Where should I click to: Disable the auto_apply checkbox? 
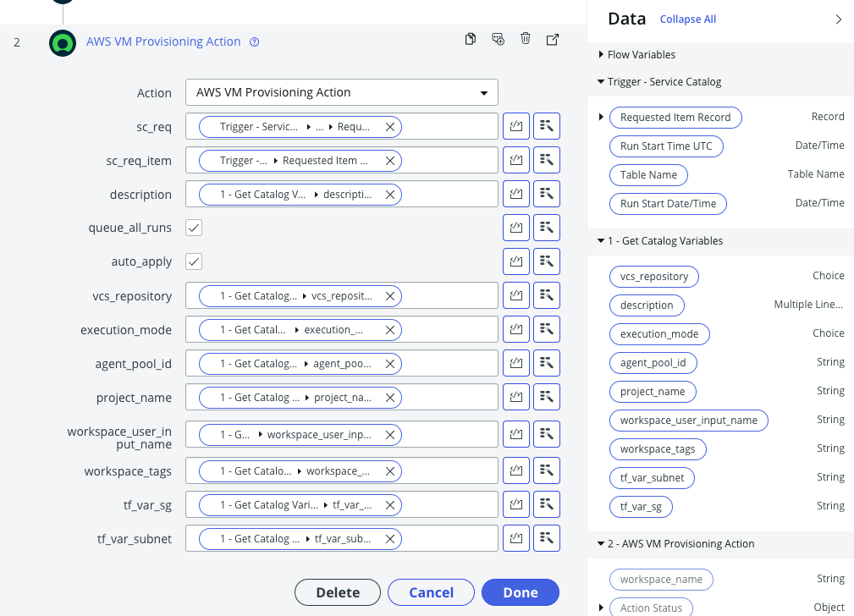pyautogui.click(x=194, y=261)
